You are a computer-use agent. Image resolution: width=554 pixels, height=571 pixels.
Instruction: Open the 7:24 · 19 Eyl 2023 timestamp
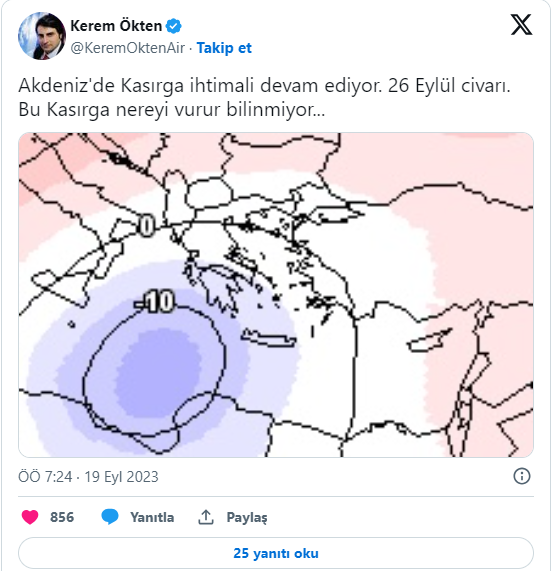(89, 477)
